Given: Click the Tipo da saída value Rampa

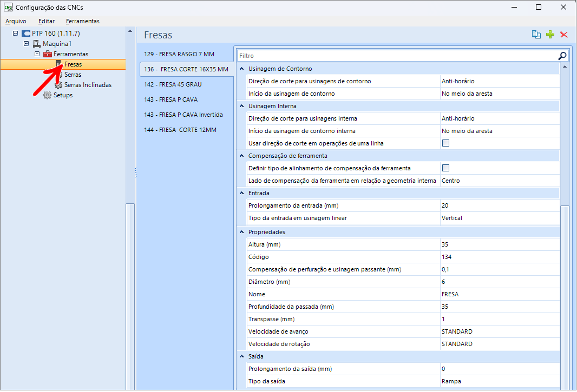Looking at the screenshot, I should click(x=500, y=381).
